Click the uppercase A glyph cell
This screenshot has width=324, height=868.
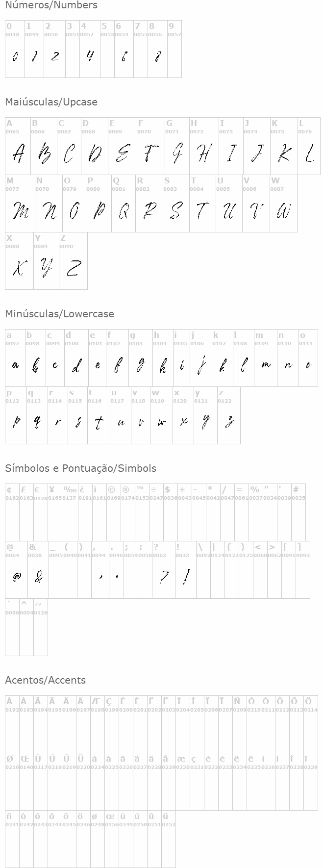[18, 146]
